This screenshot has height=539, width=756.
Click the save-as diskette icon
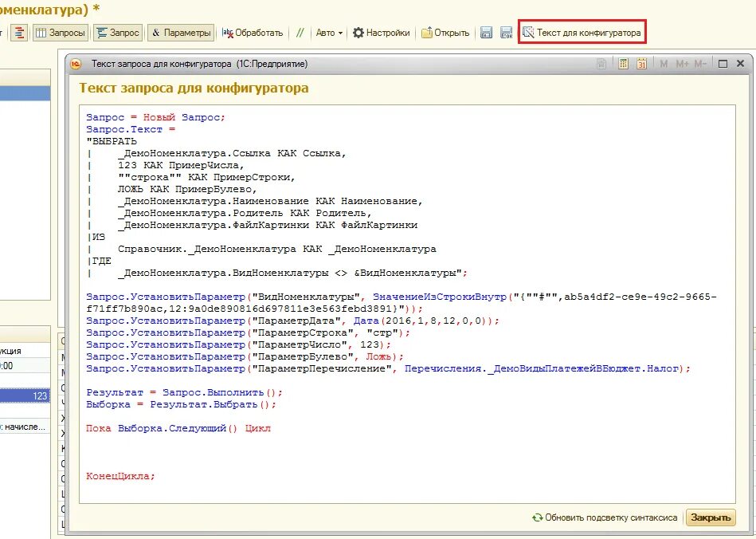click(x=506, y=33)
